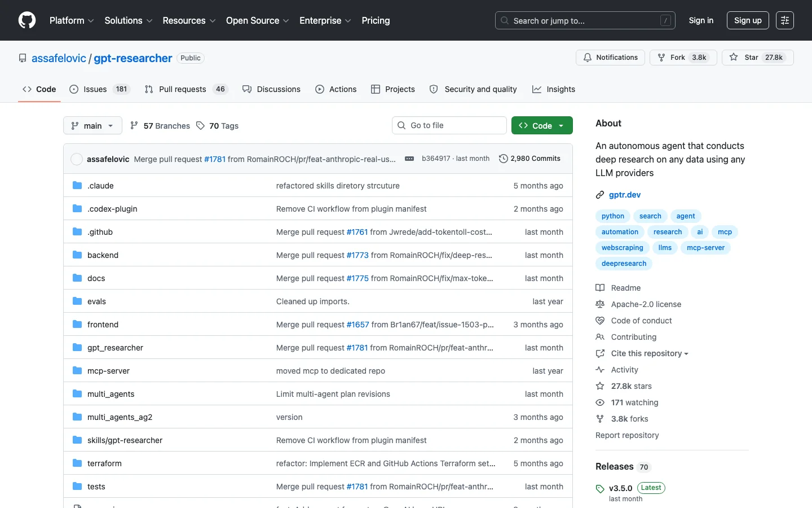This screenshot has width=812, height=508.
Task: Fork the repository
Action: point(683,58)
